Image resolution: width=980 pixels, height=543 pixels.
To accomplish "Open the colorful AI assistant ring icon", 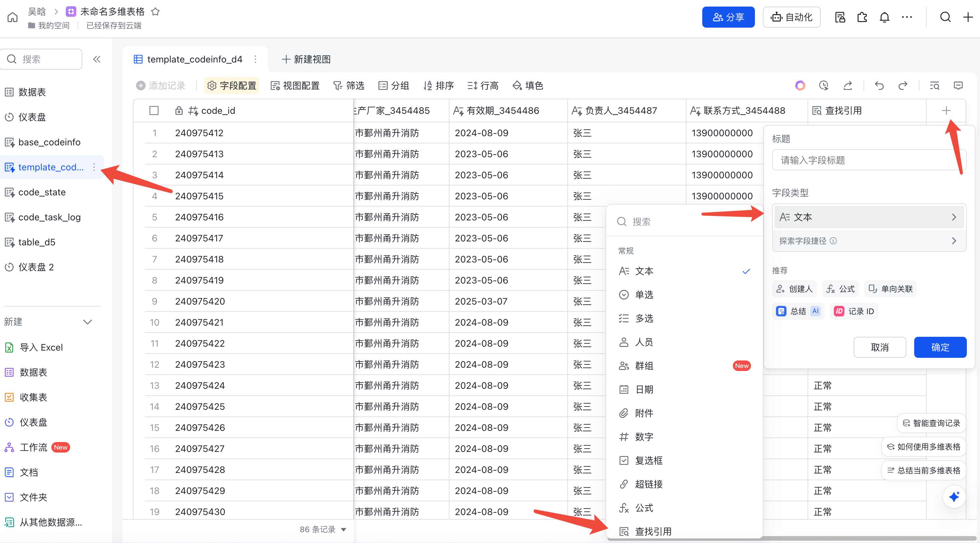I will click(x=800, y=86).
